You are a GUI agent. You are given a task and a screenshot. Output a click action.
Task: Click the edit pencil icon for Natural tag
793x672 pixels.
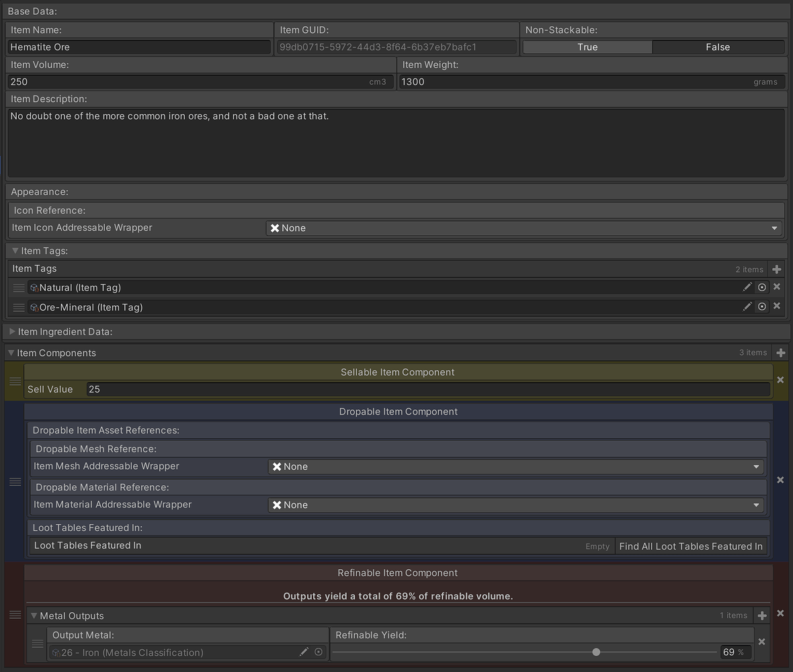[747, 287]
